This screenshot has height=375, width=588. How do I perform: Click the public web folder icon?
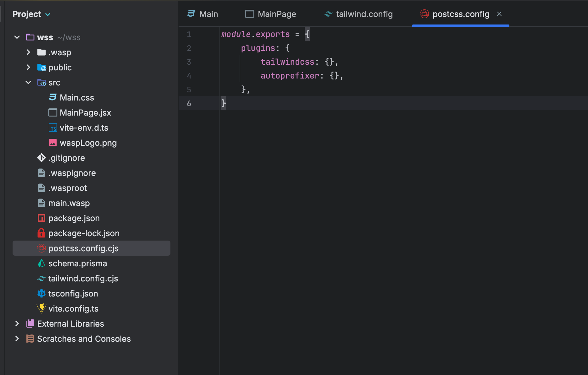(42, 67)
